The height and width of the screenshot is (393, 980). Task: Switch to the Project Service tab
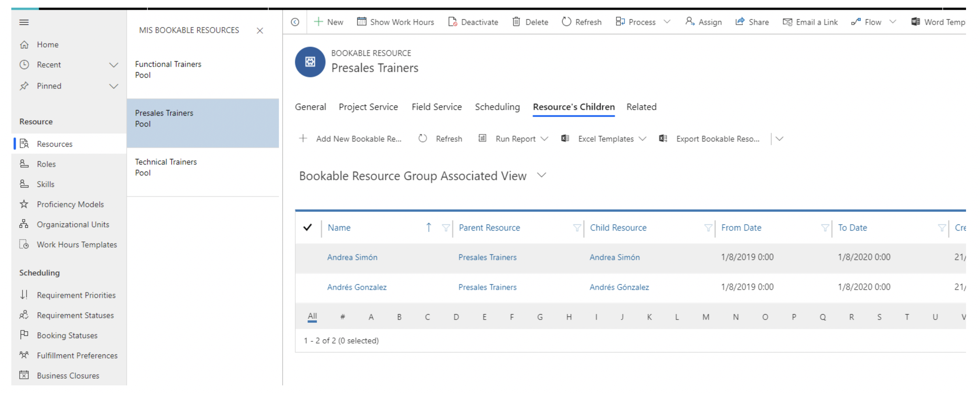coord(368,107)
